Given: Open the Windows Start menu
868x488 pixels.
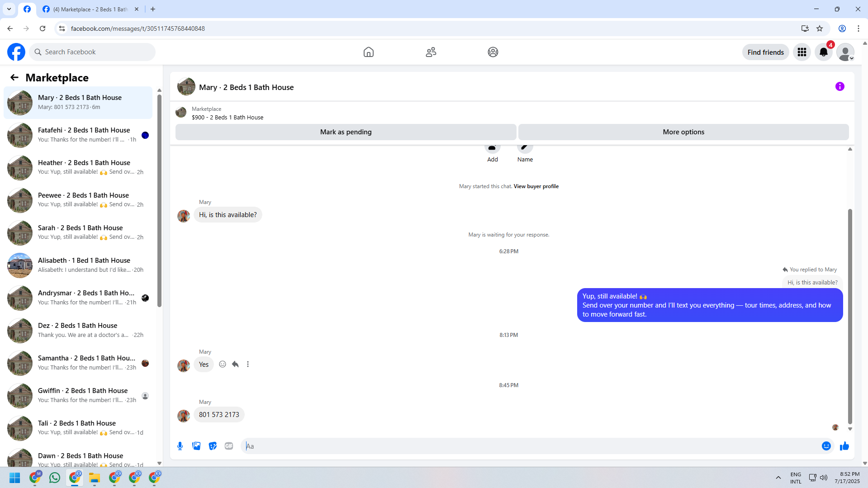Looking at the screenshot, I should (15, 478).
